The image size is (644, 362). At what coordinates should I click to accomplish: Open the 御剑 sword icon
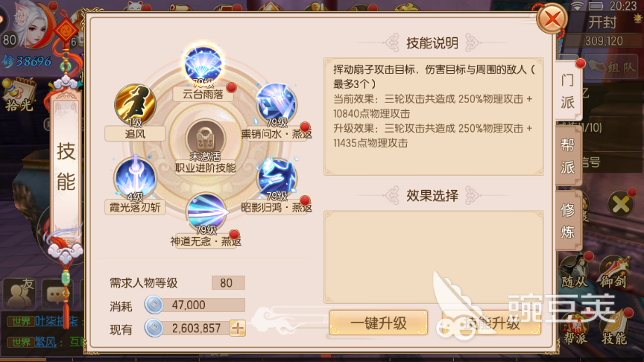614,271
